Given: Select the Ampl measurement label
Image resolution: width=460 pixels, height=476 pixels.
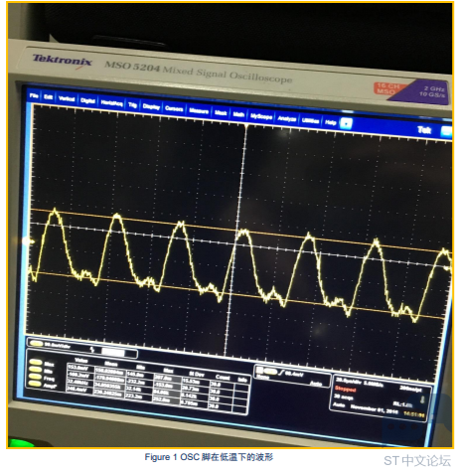Looking at the screenshot, I should point(51,386).
